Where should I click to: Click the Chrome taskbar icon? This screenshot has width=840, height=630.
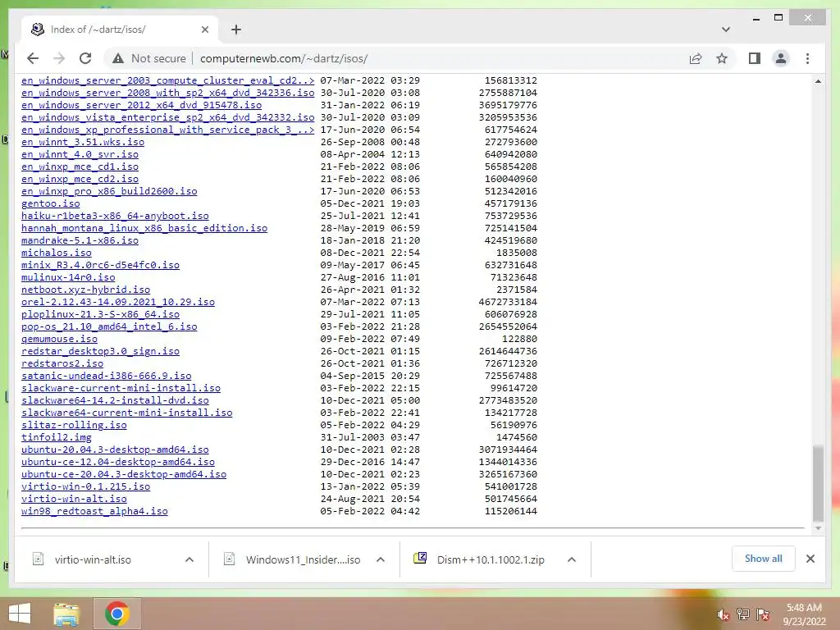116,614
